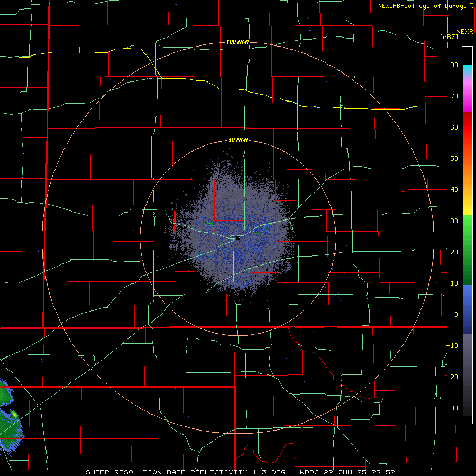Image resolution: width=476 pixels, height=476 pixels.
Task: Click the cyan segment of the color bar
Action: pos(467,70)
